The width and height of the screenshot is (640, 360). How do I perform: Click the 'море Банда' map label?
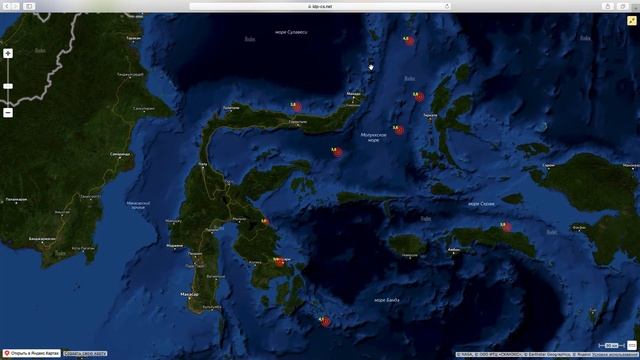pos(387,300)
